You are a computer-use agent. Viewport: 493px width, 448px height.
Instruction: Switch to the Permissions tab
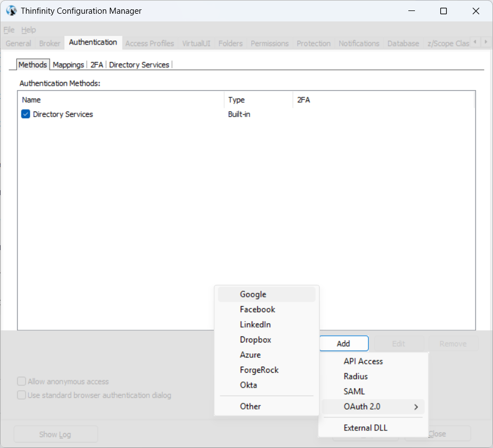[269, 43]
